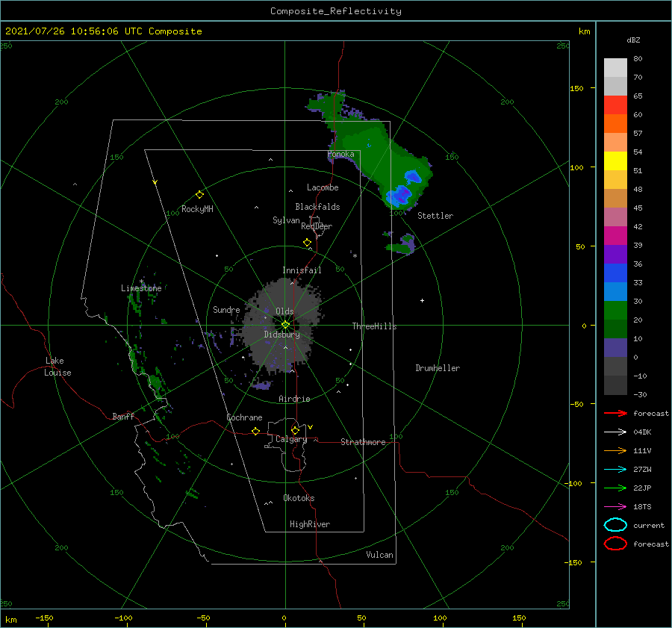Click the Innisfail city label

[x=302, y=270]
